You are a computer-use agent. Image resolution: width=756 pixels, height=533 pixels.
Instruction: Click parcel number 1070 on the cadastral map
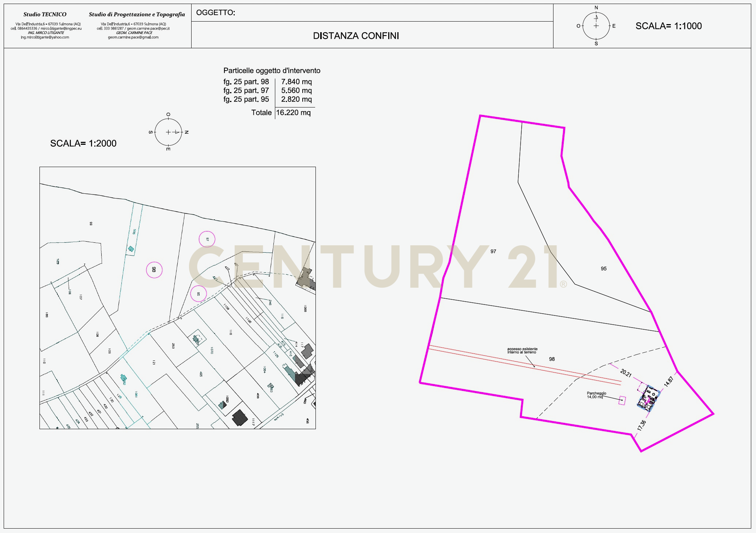click(x=212, y=350)
